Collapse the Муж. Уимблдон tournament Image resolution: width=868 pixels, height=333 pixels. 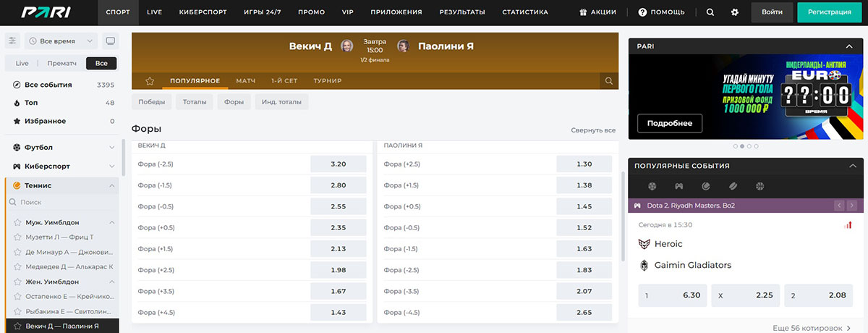point(112,222)
